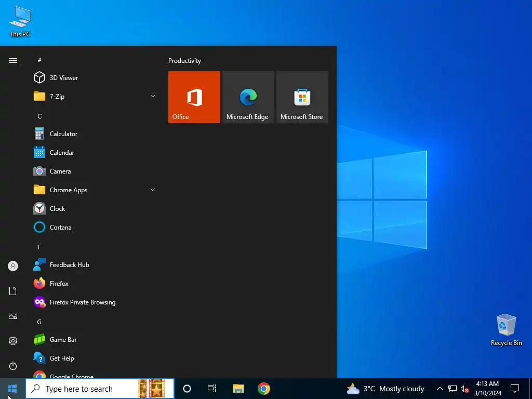Expand the Chrome Apps folder chevron
This screenshot has width=532, height=399.
pos(153,190)
